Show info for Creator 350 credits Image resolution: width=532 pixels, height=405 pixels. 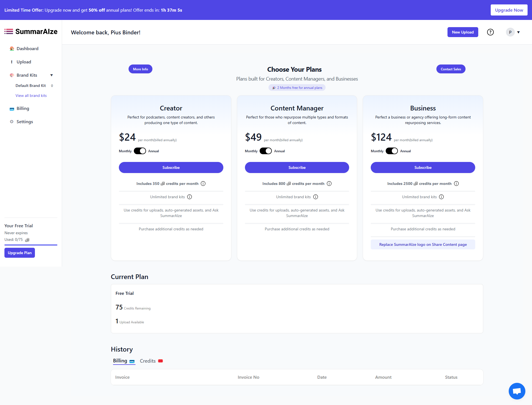(203, 184)
